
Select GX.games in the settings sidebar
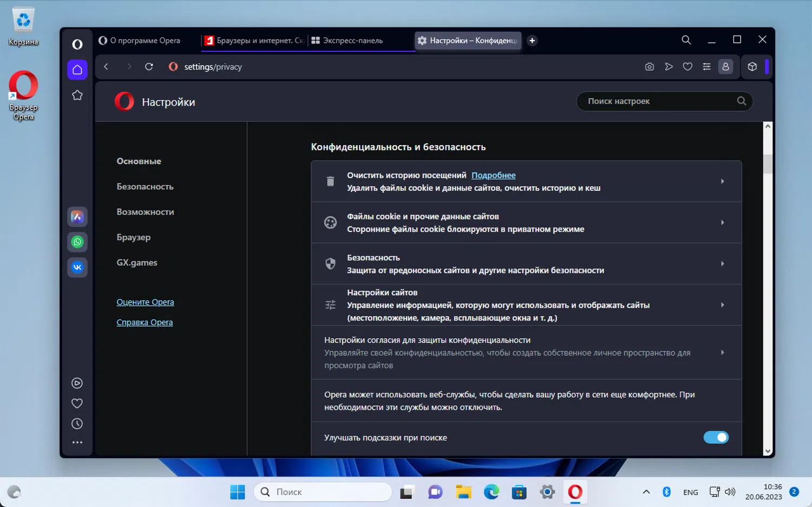point(137,262)
